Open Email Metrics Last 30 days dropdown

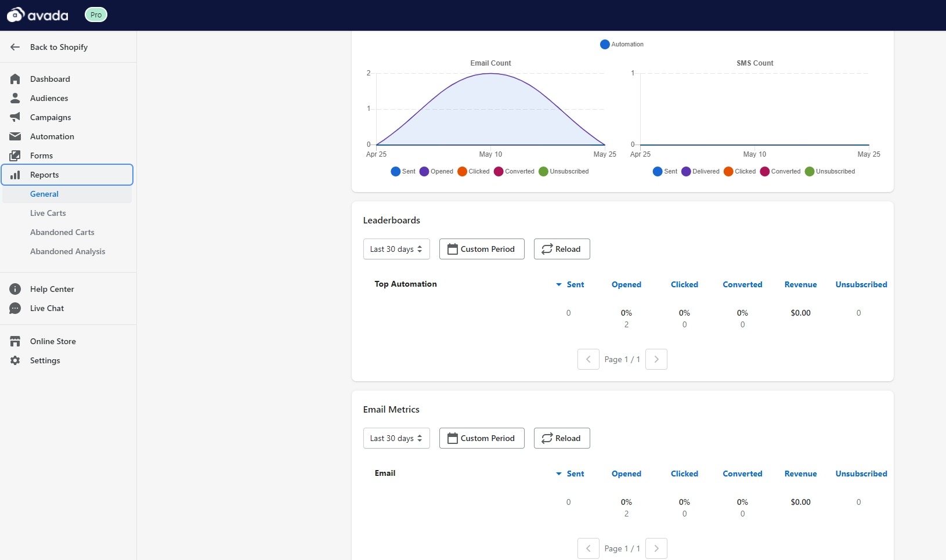pos(396,438)
